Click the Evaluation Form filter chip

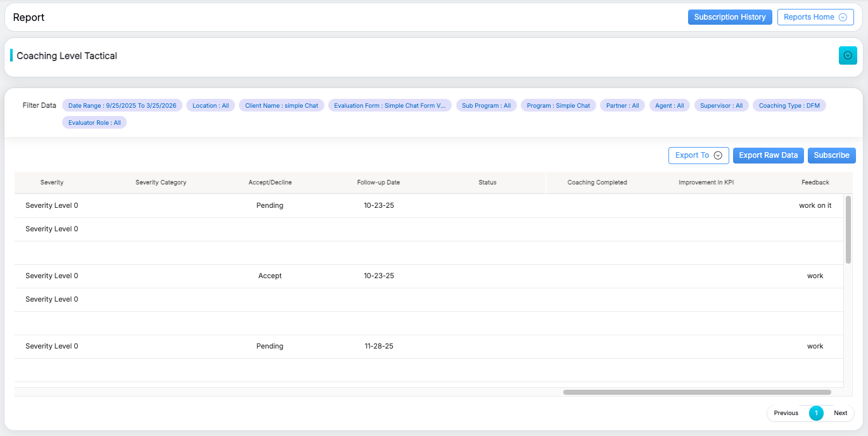tap(390, 106)
